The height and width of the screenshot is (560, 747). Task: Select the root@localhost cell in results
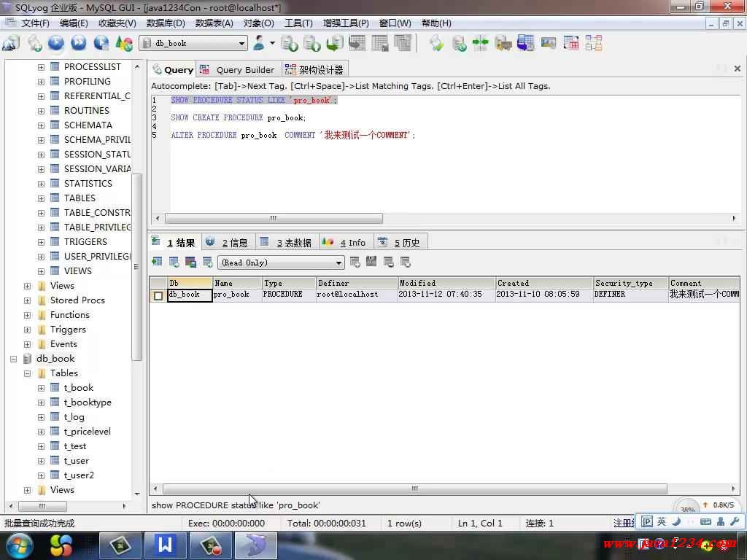(356, 295)
